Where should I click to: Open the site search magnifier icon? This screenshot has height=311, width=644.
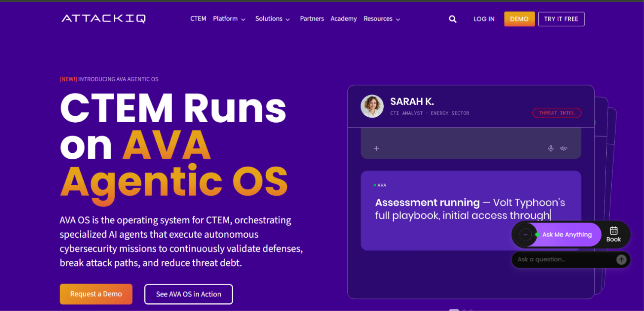(x=453, y=19)
